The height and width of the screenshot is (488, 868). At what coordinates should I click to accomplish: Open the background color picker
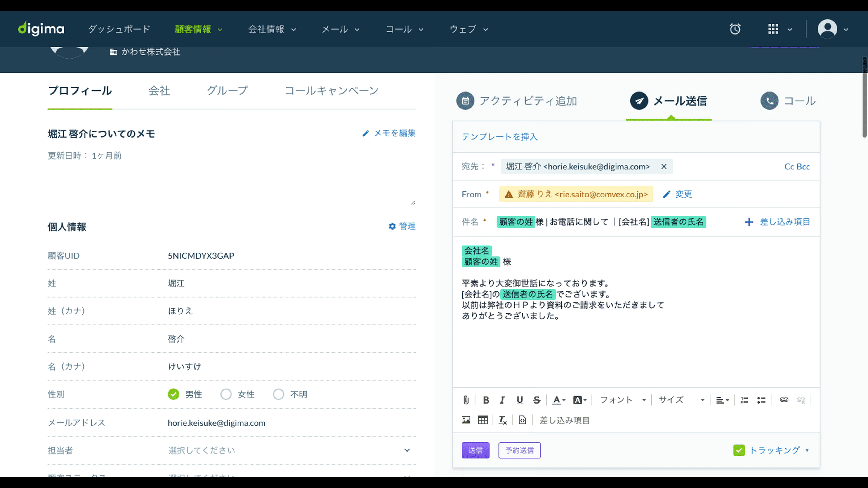[x=580, y=400]
